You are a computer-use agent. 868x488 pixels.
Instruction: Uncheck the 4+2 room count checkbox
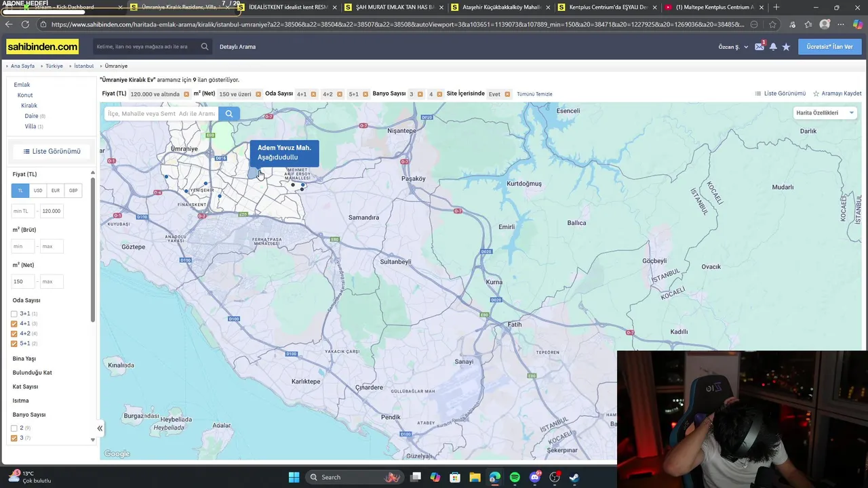point(14,333)
